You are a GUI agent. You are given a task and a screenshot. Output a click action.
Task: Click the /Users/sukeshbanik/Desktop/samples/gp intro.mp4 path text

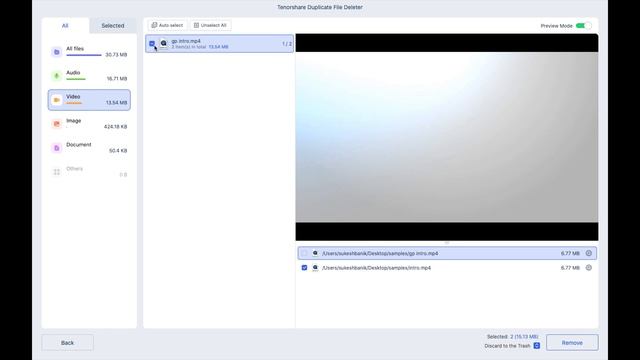point(380,253)
